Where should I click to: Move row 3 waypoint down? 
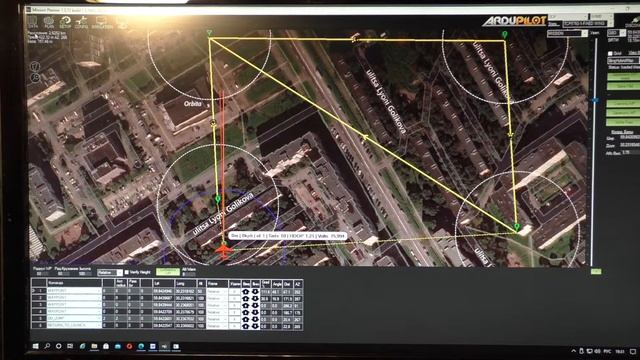(x=255, y=305)
